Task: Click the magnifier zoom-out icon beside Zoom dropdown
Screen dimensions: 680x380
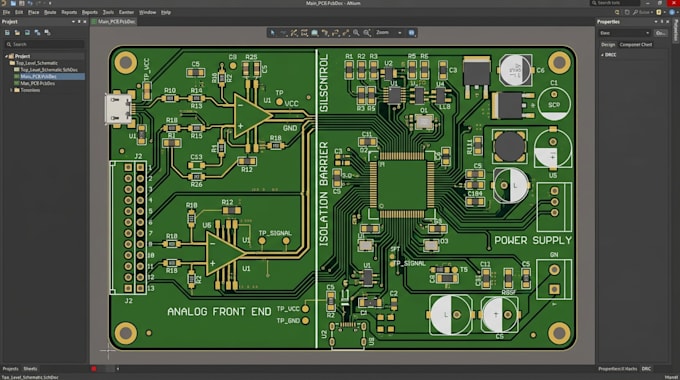Action: (x=367, y=33)
